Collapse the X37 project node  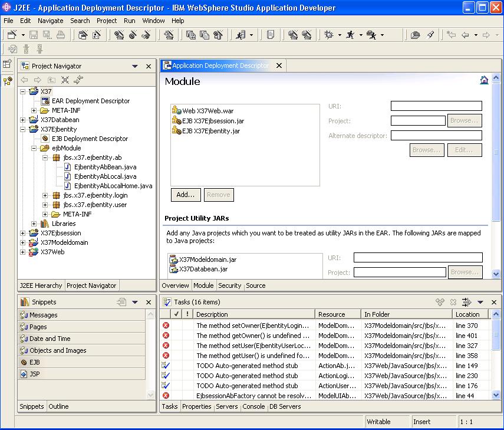click(x=23, y=91)
